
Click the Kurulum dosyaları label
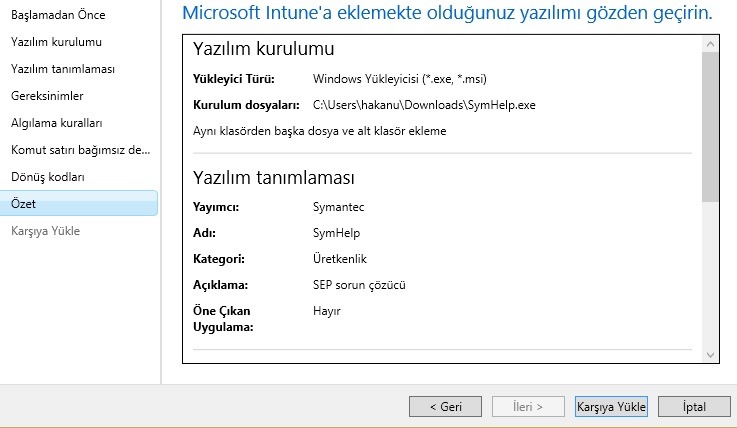point(246,105)
